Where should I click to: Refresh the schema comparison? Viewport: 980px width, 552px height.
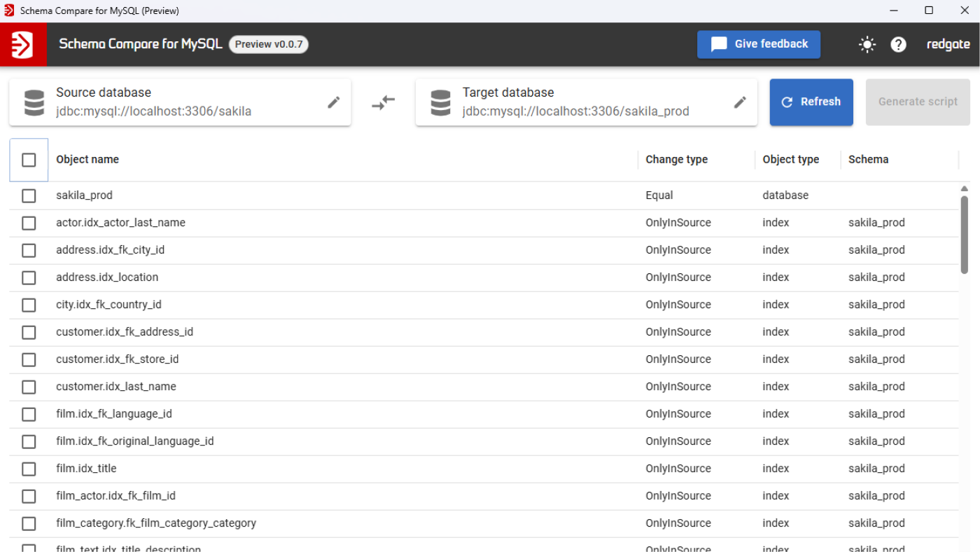(x=811, y=102)
